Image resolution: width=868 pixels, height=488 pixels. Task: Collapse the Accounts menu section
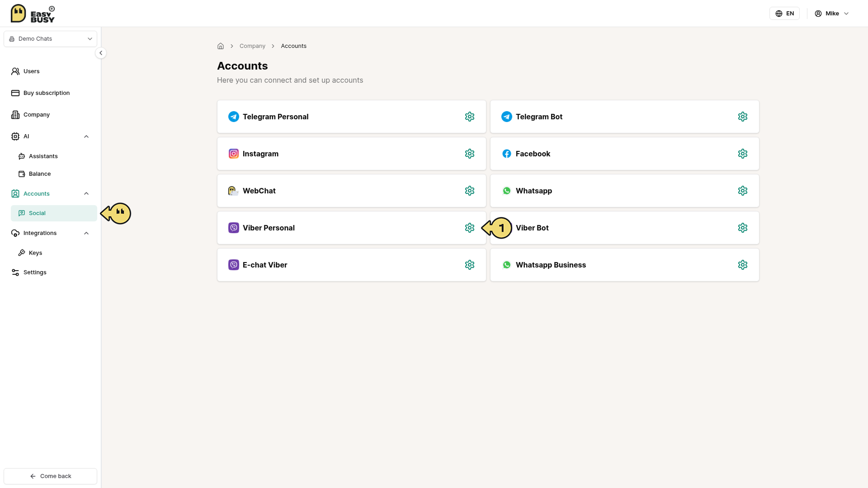tap(86, 193)
